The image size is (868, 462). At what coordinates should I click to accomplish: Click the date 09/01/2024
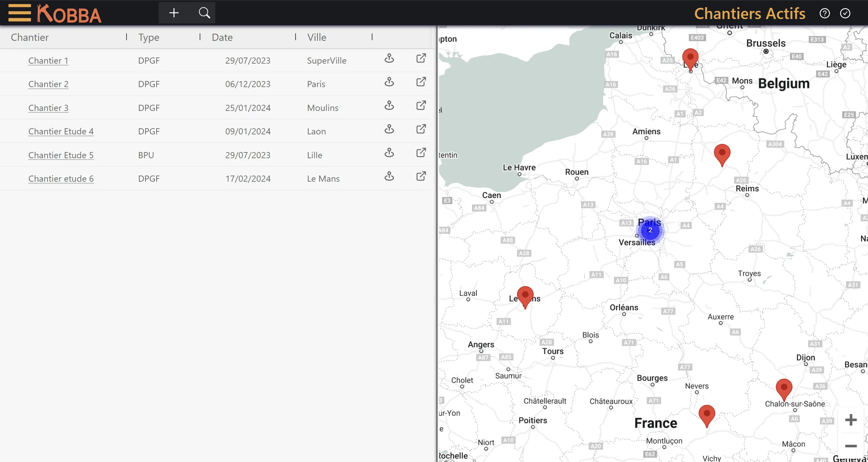click(248, 131)
